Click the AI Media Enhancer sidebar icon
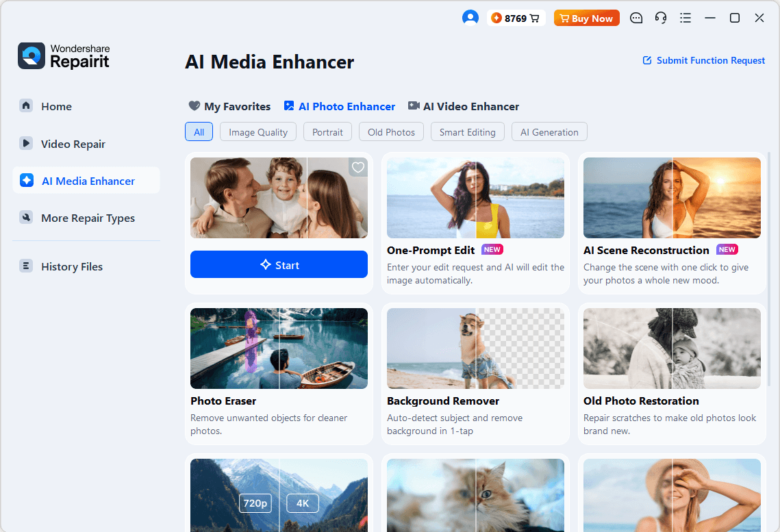This screenshot has height=532, width=780. point(27,181)
